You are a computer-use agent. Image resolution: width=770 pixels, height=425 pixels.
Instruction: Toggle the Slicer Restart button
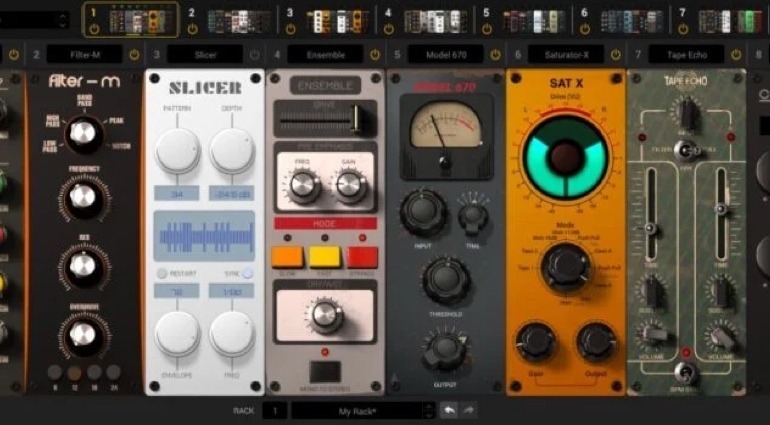coord(162,274)
